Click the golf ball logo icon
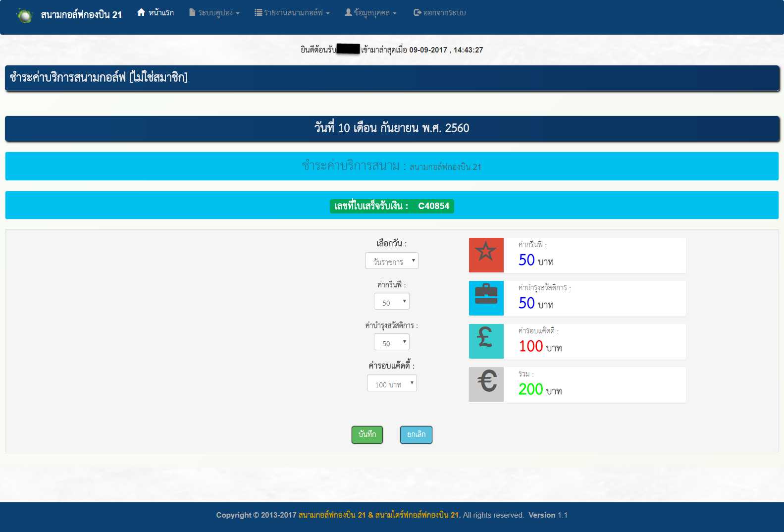This screenshot has width=784, height=532. click(24, 15)
